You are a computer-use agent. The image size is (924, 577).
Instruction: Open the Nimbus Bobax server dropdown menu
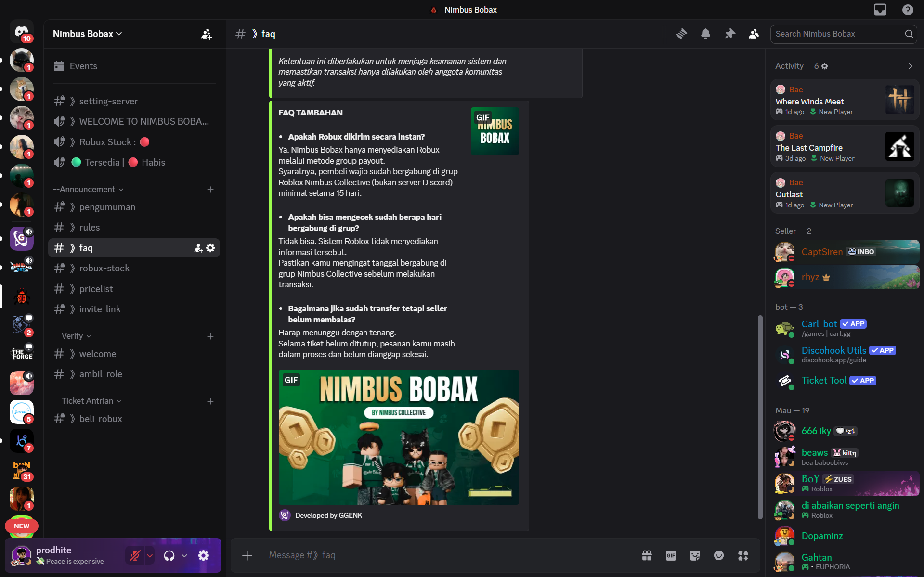88,34
